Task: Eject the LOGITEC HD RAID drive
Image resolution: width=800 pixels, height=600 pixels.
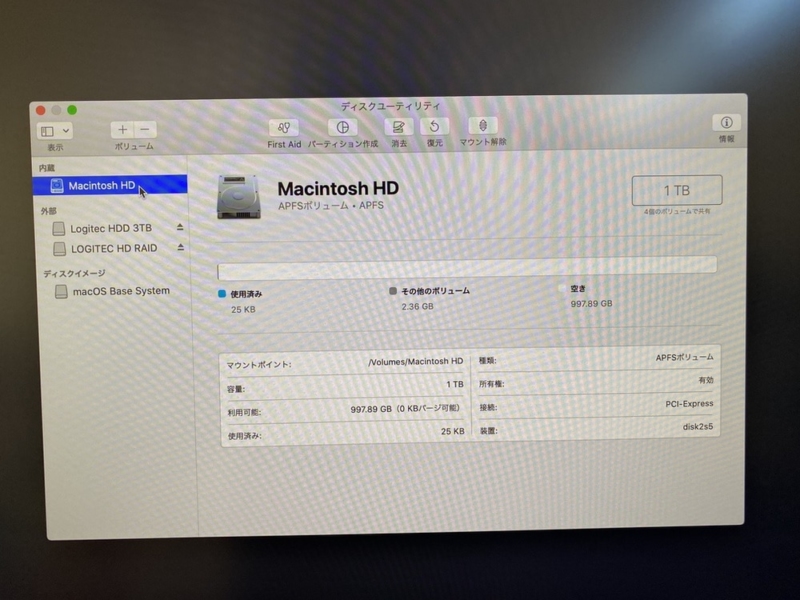Action: point(181,247)
